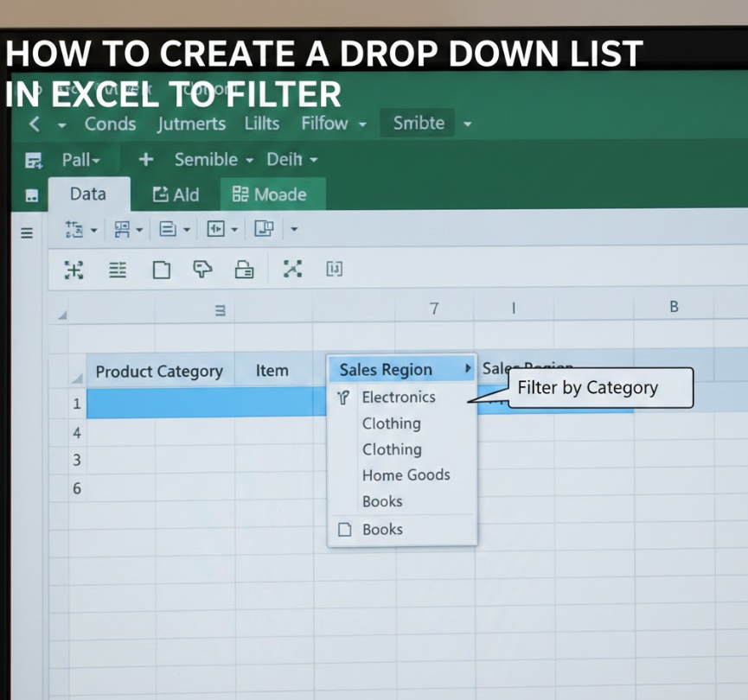
Task: Click the hamburger menu icon at left
Action: 27,232
